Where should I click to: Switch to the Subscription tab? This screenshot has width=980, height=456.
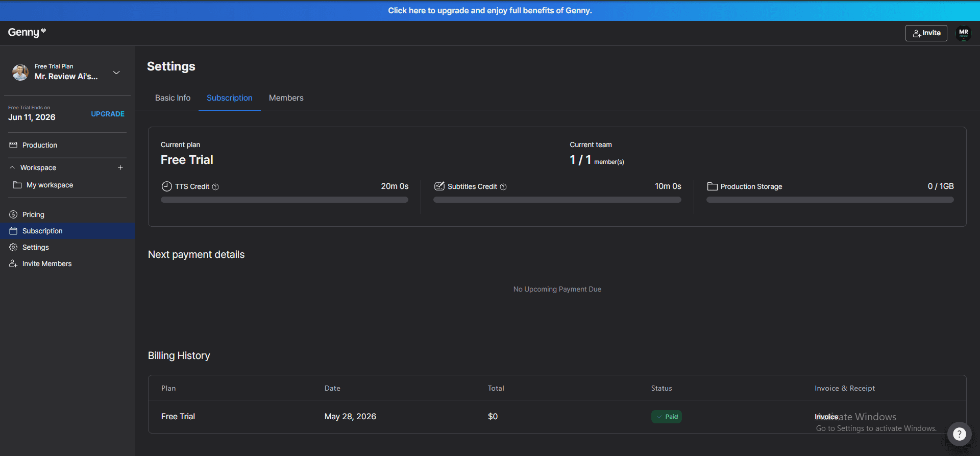point(230,98)
